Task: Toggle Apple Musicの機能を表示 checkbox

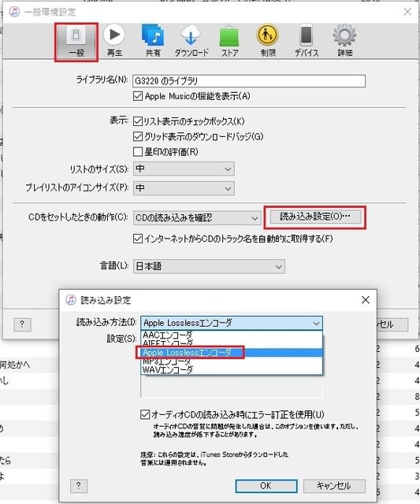Action: tap(138, 96)
